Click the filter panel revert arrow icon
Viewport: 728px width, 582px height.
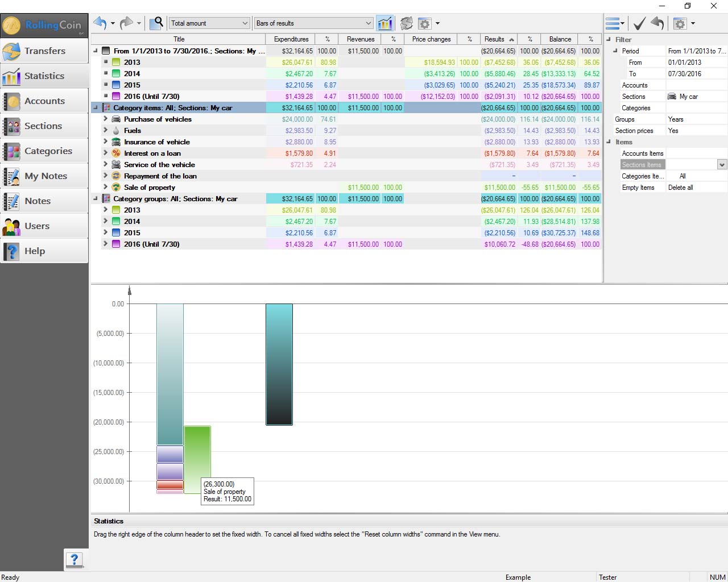point(657,23)
